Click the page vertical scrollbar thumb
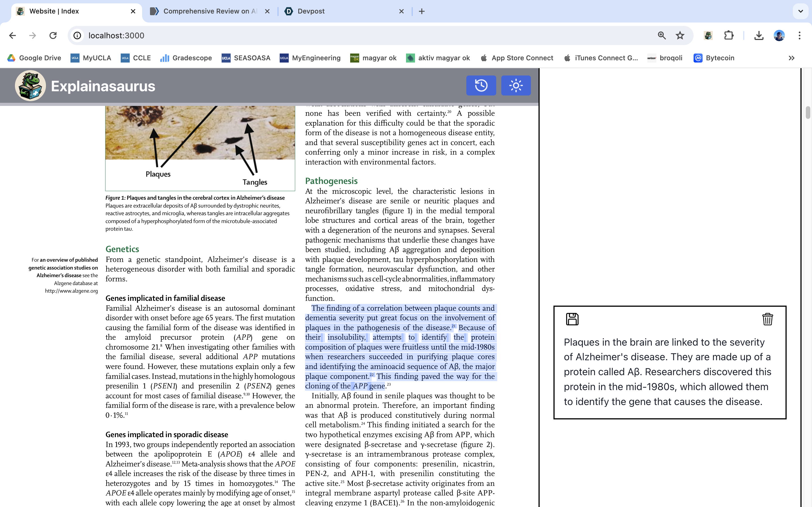 (808, 112)
